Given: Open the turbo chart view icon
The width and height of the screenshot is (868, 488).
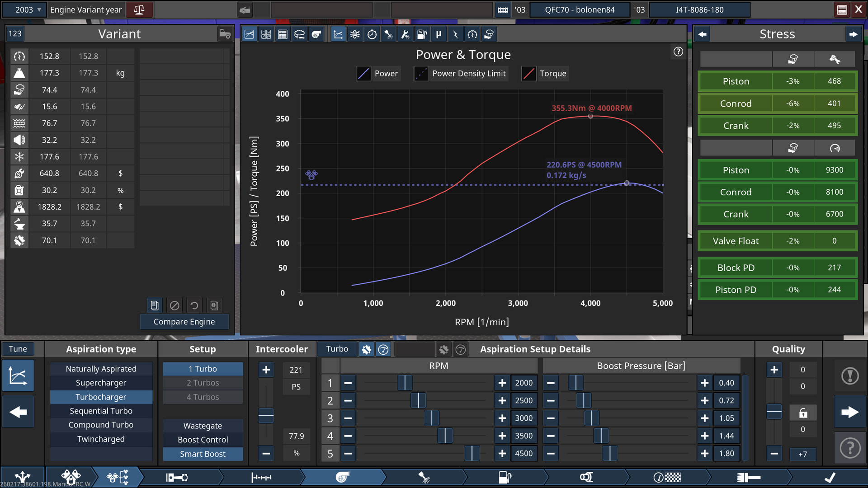Looking at the screenshot, I should 316,34.
